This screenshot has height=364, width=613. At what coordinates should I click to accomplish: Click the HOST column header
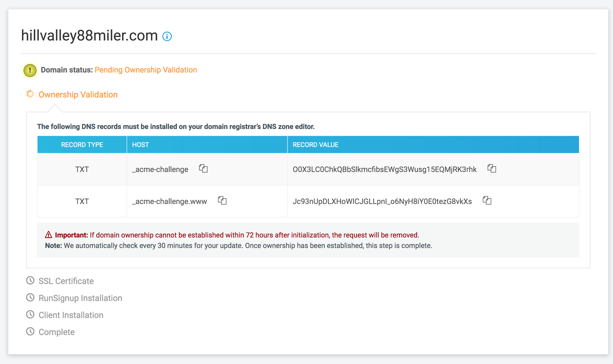[140, 145]
